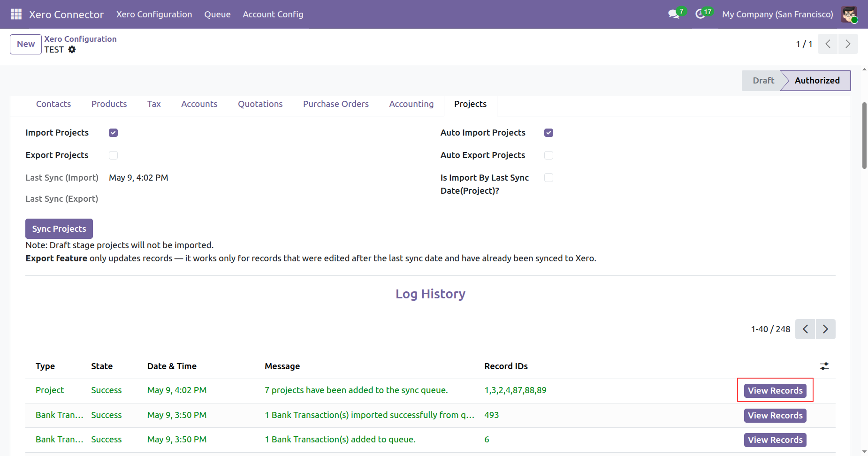
Task: Switch to the Quotations tab
Action: tap(260, 104)
